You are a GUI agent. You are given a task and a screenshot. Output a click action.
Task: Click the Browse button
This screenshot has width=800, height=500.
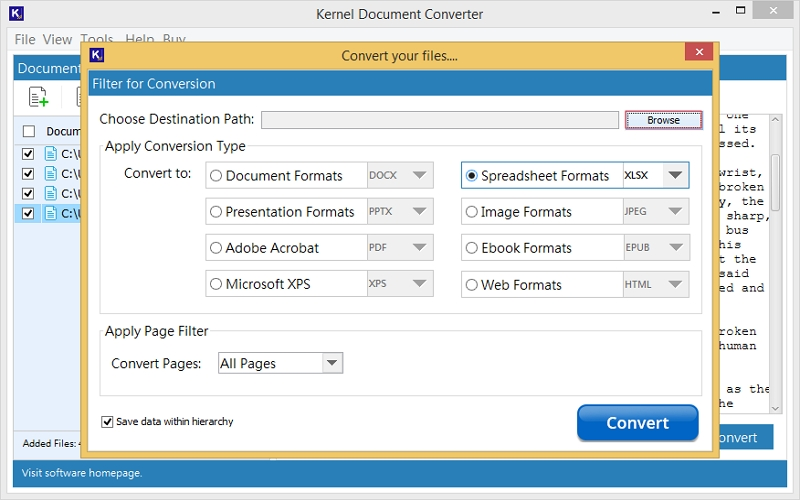tap(663, 120)
